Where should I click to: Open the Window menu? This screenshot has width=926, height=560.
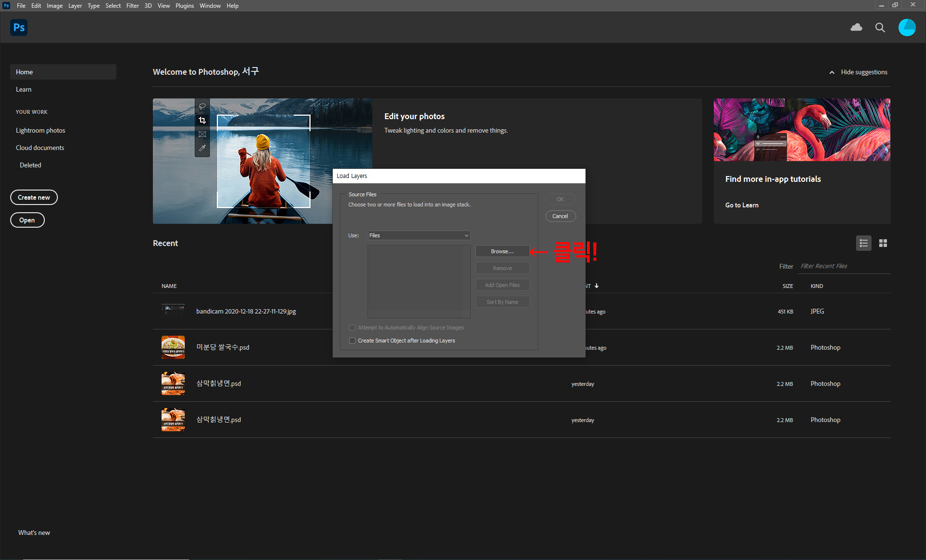[x=210, y=6]
